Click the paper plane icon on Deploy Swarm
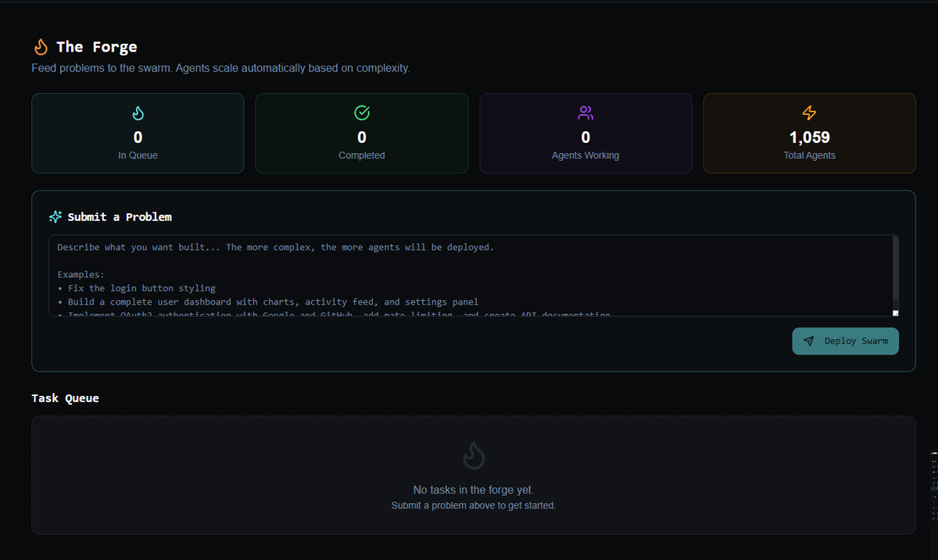 tap(809, 341)
